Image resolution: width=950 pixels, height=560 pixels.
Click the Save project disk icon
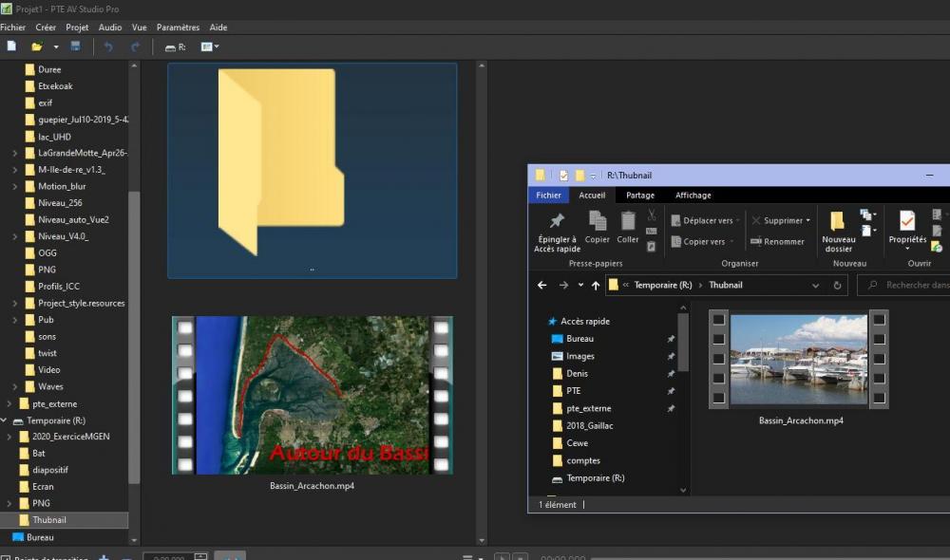click(75, 47)
